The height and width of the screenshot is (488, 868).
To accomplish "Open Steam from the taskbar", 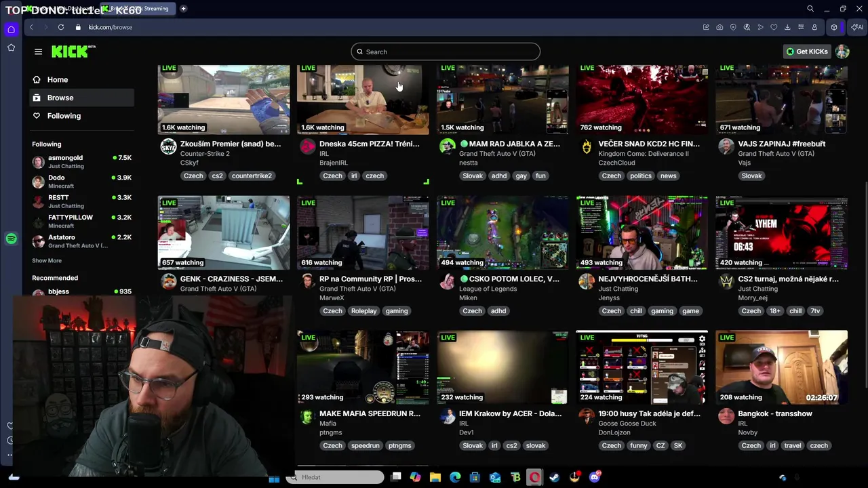I will 555,477.
